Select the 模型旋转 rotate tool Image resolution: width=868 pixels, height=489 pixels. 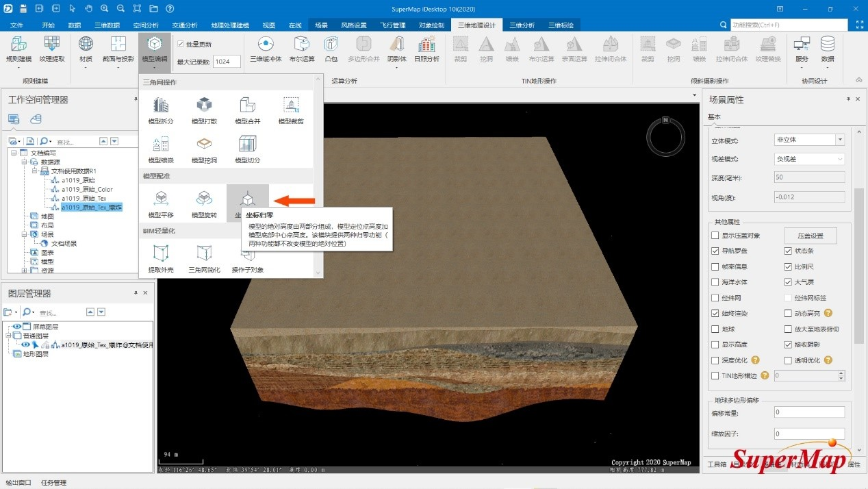[x=204, y=203]
